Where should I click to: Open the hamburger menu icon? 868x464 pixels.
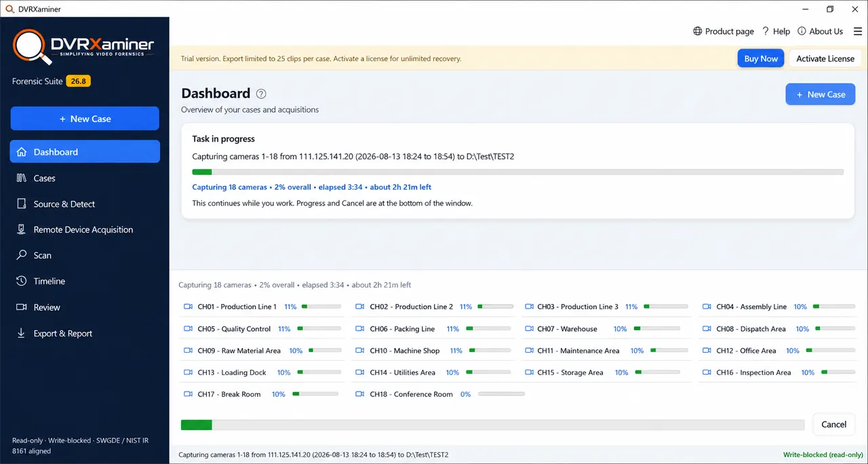[858, 31]
